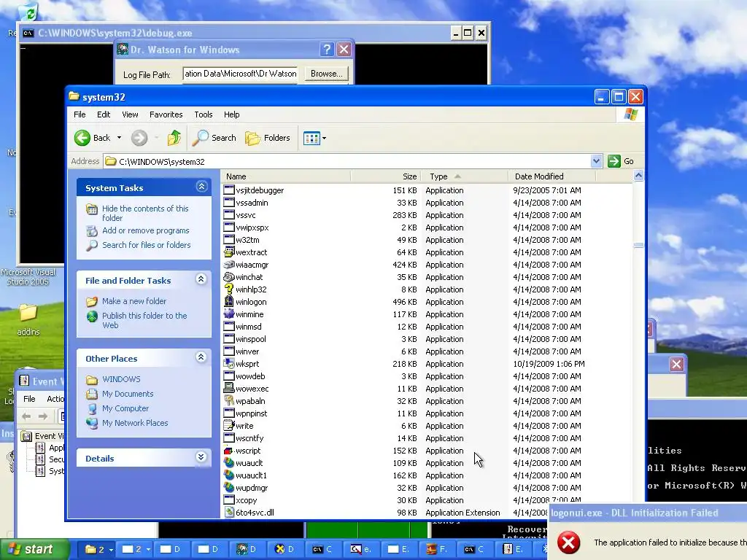Open WINDOWS in Other Places
This screenshot has height=560, width=747.
[x=122, y=379]
